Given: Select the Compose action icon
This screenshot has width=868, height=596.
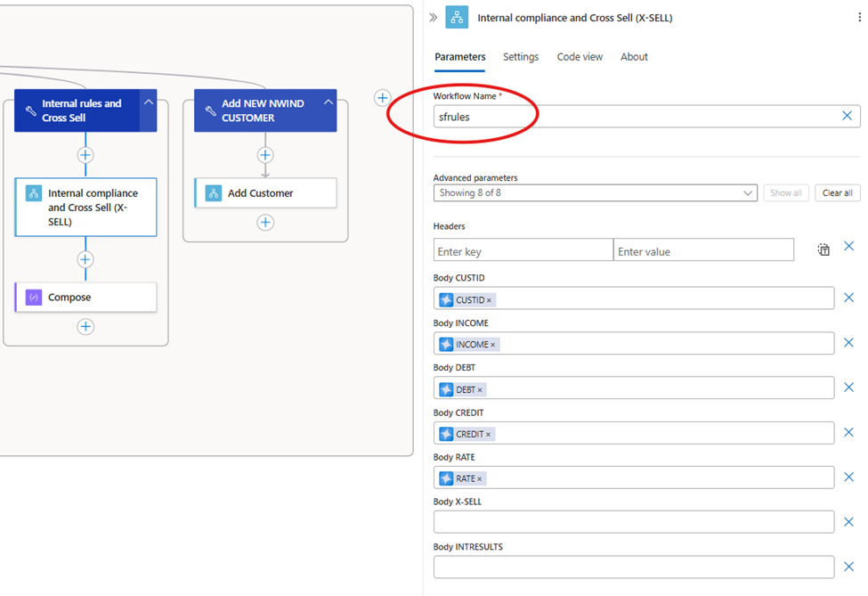Looking at the screenshot, I should point(34,298).
